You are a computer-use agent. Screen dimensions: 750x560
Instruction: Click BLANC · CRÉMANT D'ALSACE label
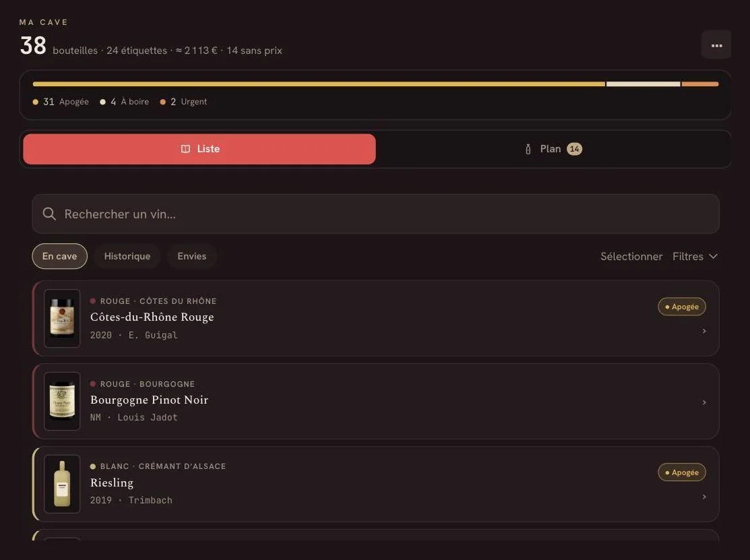tap(163, 466)
